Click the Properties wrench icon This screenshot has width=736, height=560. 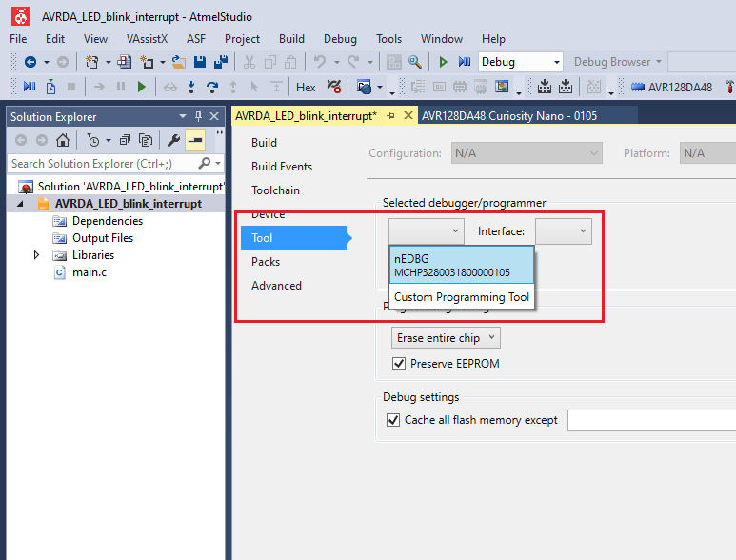click(x=173, y=140)
